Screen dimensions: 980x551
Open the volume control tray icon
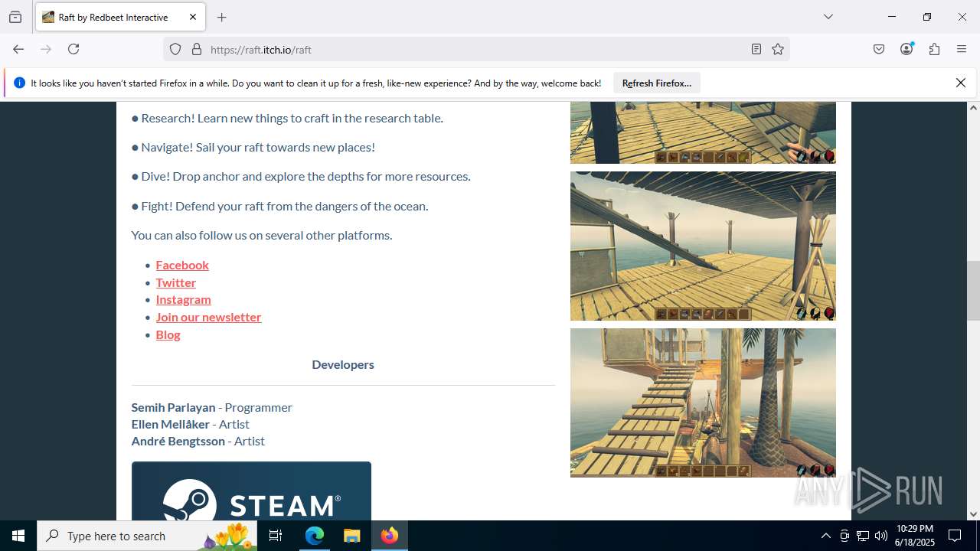pyautogui.click(x=881, y=536)
